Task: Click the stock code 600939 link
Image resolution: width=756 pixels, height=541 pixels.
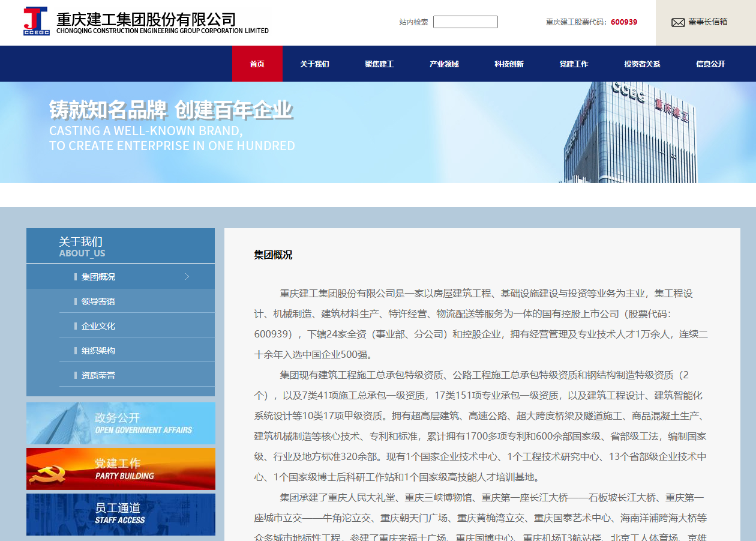Action: tap(624, 22)
